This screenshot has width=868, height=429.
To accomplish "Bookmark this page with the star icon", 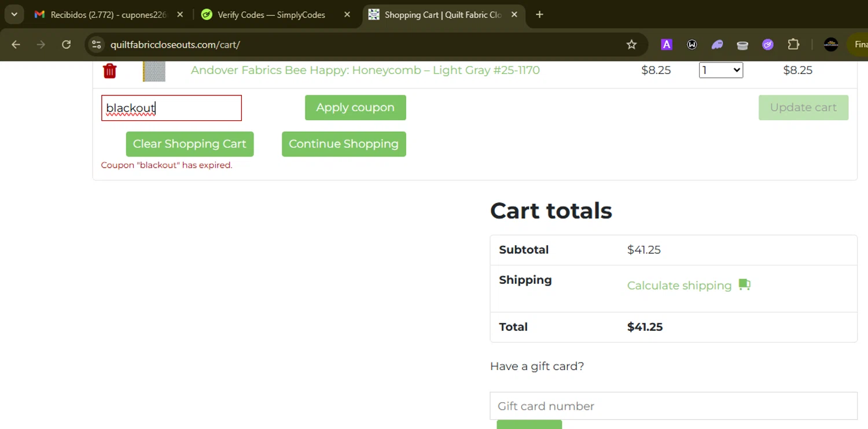I will point(631,45).
